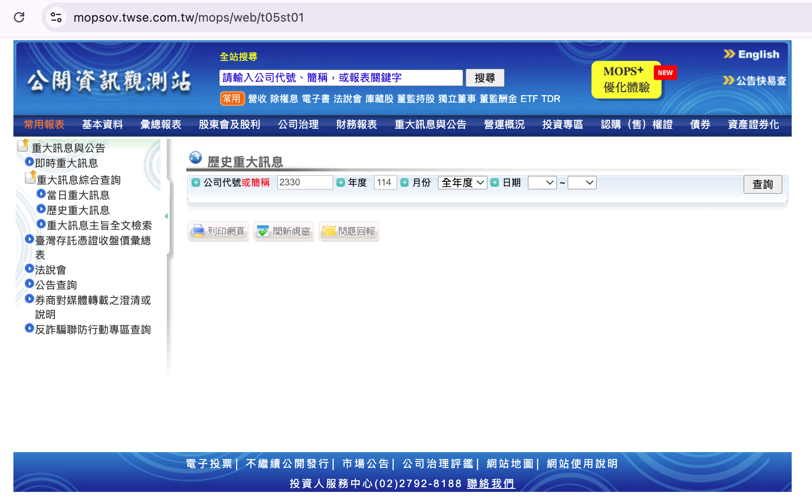
Task: Open 臺灣存託憑證收盤價彙總表 in sidebar
Action: (x=93, y=247)
